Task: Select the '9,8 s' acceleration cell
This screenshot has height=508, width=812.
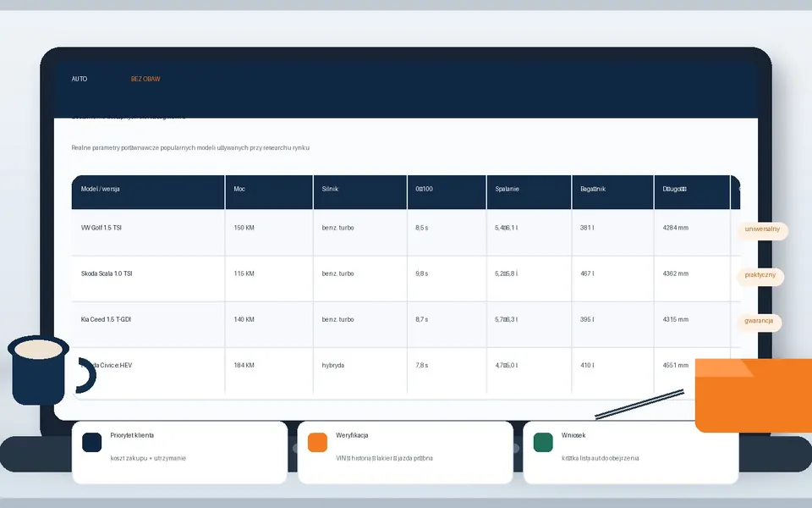Action: (447, 279)
